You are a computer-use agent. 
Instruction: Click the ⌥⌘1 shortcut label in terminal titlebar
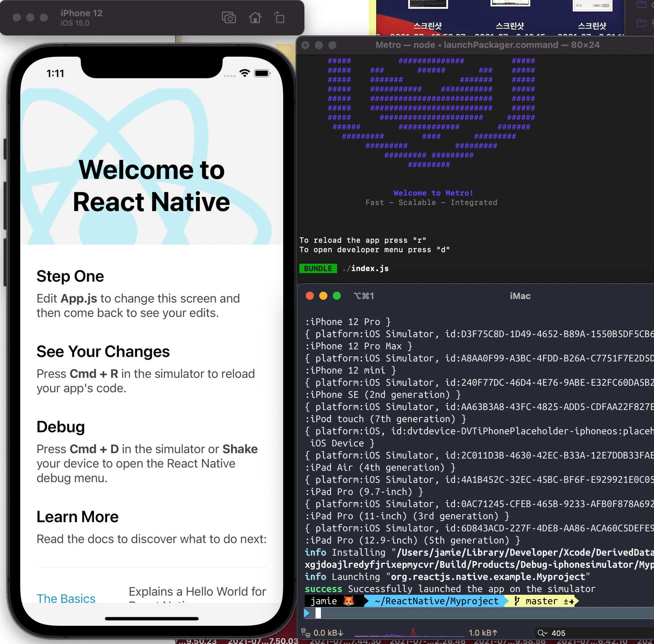(363, 296)
